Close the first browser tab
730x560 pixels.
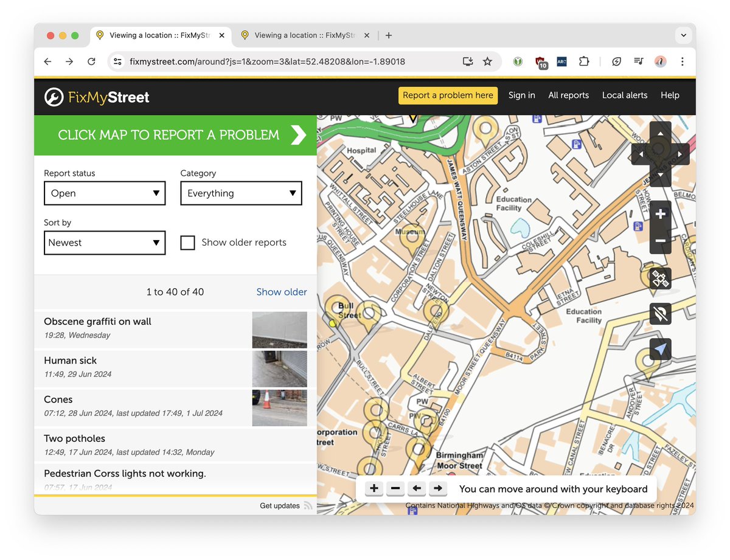pos(222,35)
